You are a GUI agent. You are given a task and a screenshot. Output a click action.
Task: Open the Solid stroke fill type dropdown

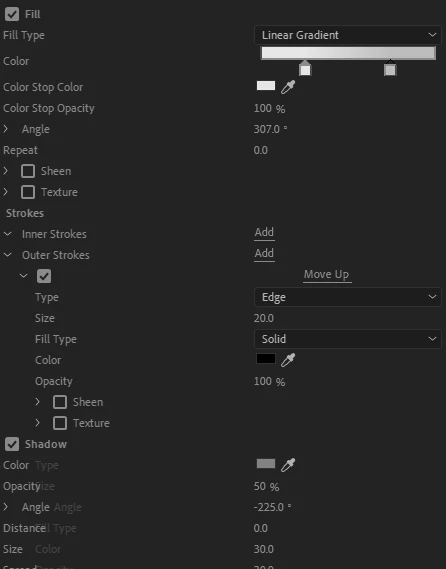click(348, 339)
